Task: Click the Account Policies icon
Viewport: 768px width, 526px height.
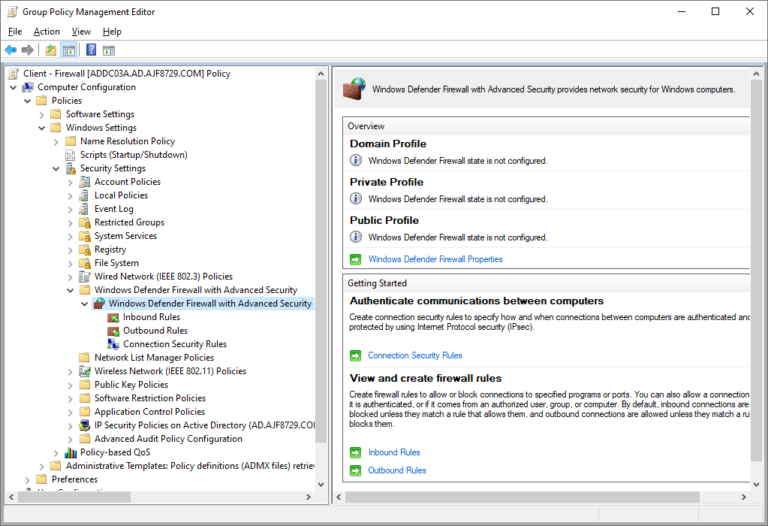Action: pos(85,182)
